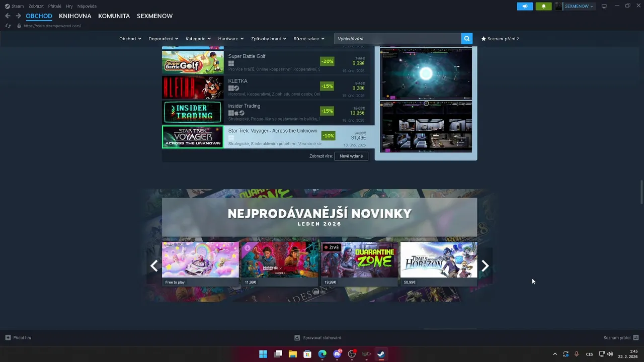This screenshot has width=644, height=362.
Task: Open the Zobrazit menu
Action: pyautogui.click(x=36, y=6)
